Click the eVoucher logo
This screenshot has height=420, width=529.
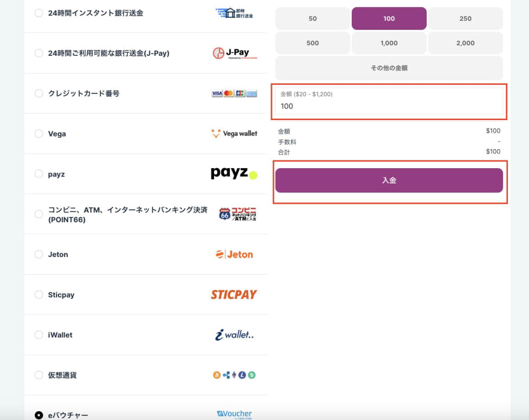pyautogui.click(x=234, y=414)
